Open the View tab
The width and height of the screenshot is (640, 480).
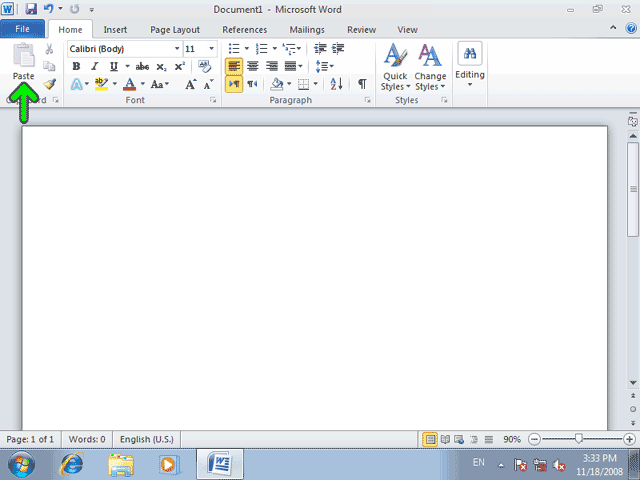(407, 30)
